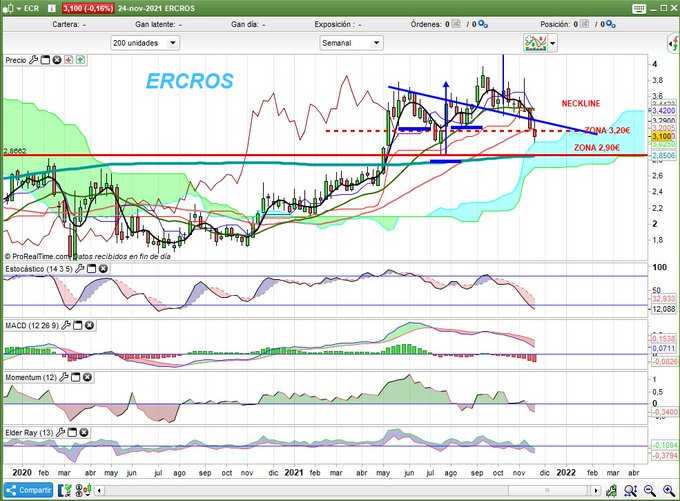Open MACD settings wrench
The image size is (680, 501).
point(65,325)
